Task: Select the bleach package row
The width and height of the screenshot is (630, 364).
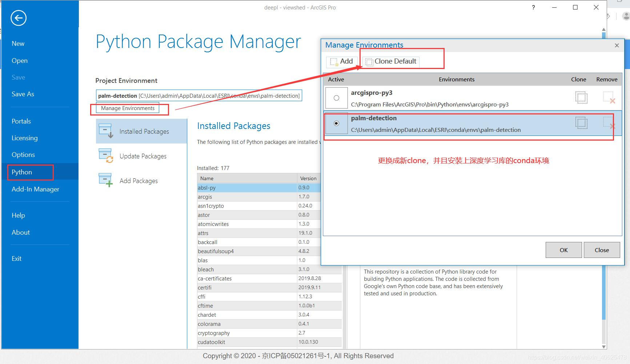Action: coord(269,270)
